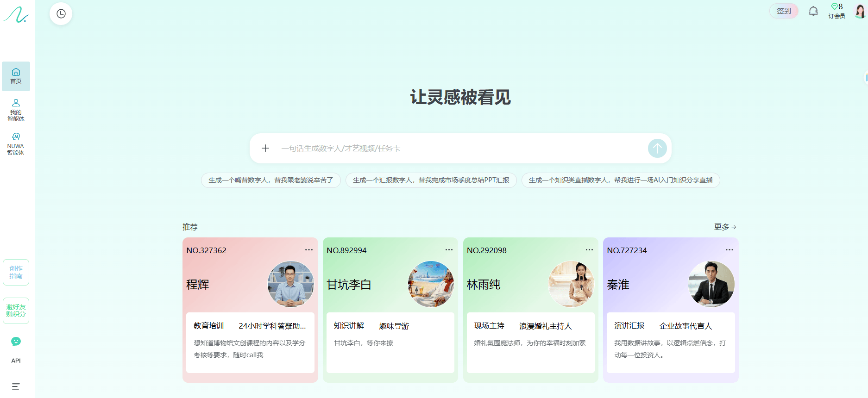This screenshot has height=398, width=868.
Task: Open the 创作指南 button
Action: pyautogui.click(x=16, y=272)
